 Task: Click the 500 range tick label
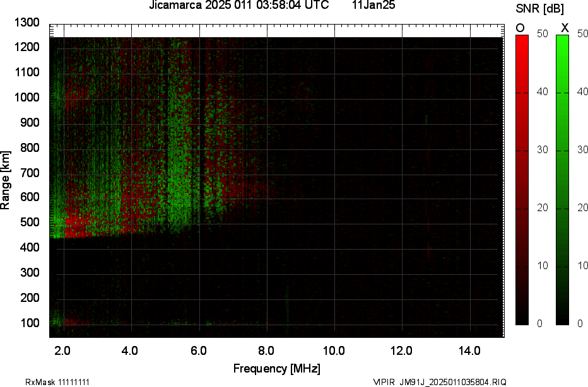(30, 222)
